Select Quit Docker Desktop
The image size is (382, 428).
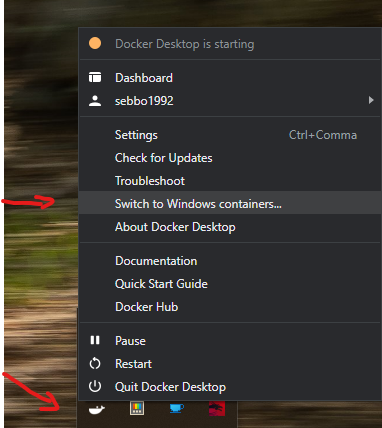(x=230, y=387)
